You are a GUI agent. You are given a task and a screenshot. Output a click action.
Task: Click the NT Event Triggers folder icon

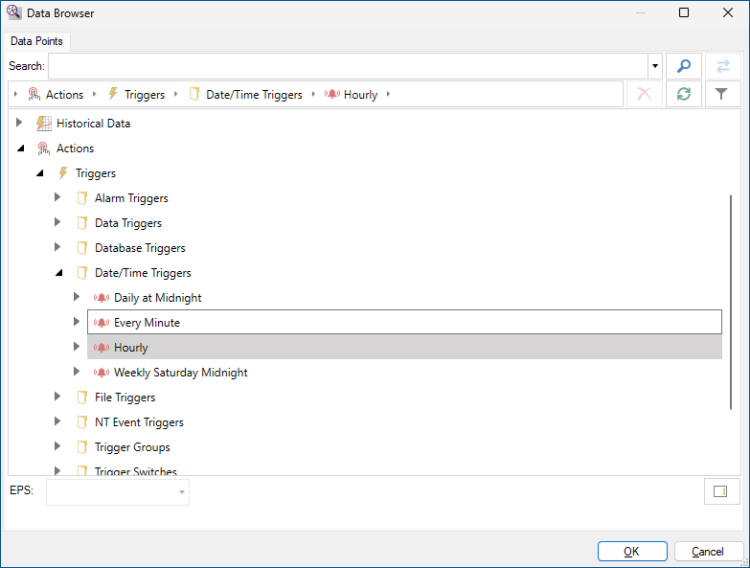pyautogui.click(x=82, y=422)
